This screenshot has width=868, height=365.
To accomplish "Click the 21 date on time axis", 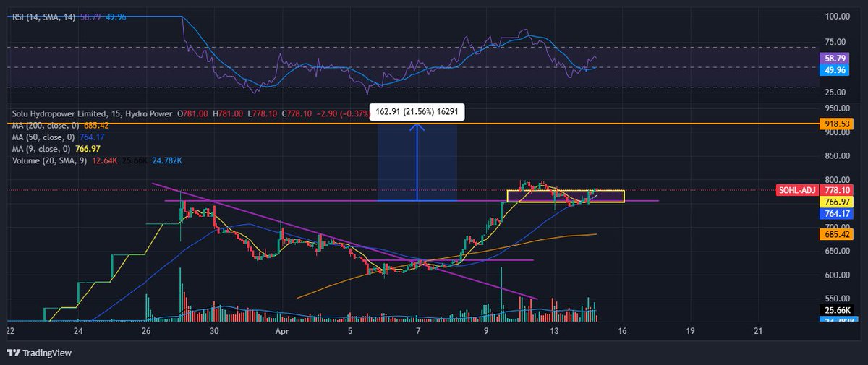I will 757,330.
